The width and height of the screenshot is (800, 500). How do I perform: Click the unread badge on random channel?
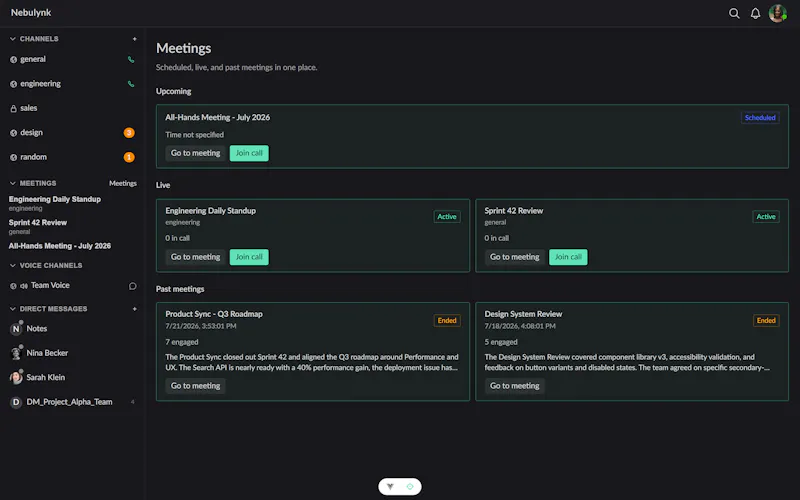click(129, 157)
